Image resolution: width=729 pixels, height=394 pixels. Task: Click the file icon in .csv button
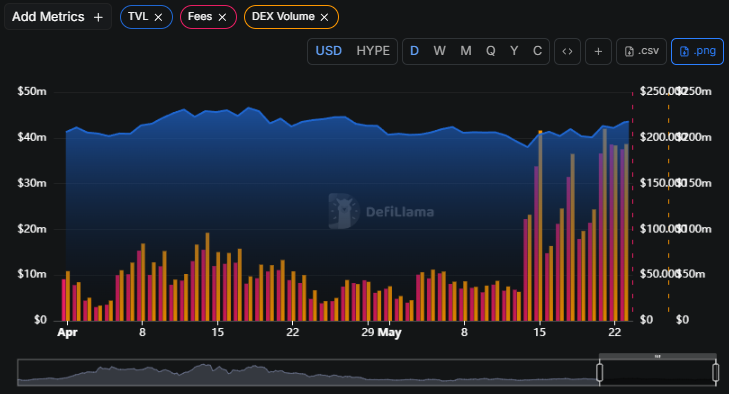coord(629,52)
